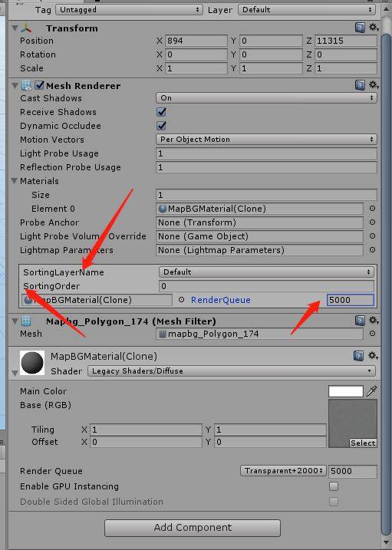Open the Probe Anchor object selector circle
The image size is (392, 550).
pyautogui.click(x=372, y=222)
